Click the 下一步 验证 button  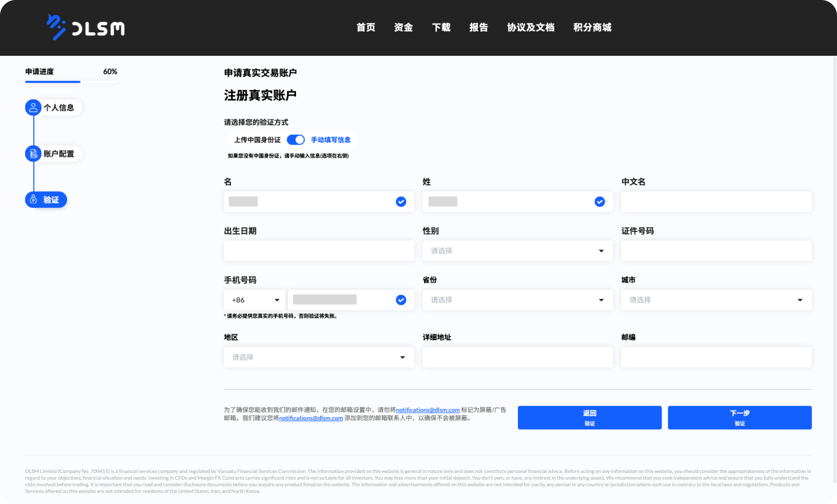[739, 417]
